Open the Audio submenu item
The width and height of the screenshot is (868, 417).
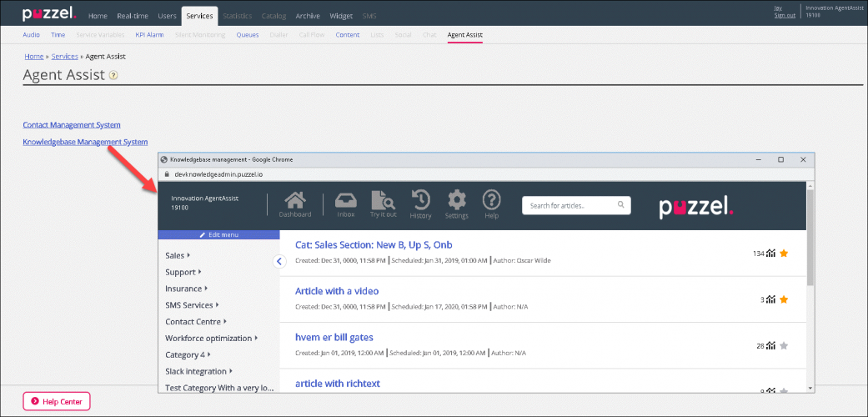[x=31, y=35]
